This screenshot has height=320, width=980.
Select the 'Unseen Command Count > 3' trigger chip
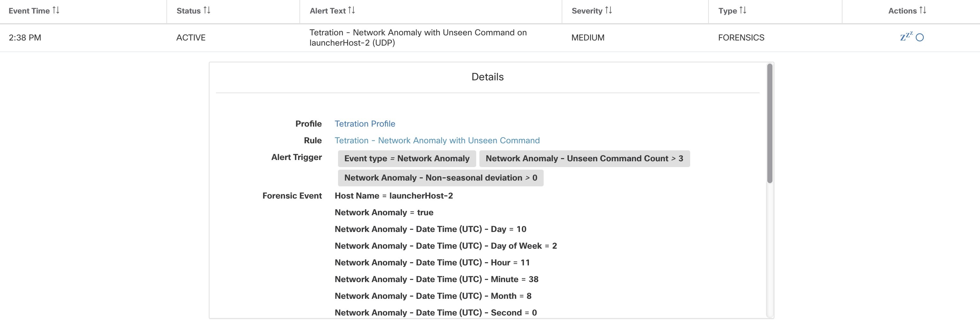click(585, 158)
